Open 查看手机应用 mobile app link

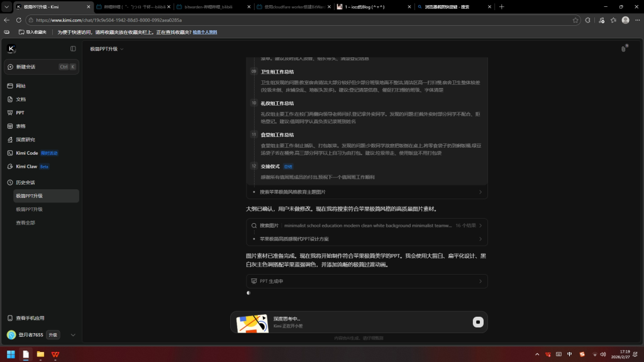(x=30, y=318)
